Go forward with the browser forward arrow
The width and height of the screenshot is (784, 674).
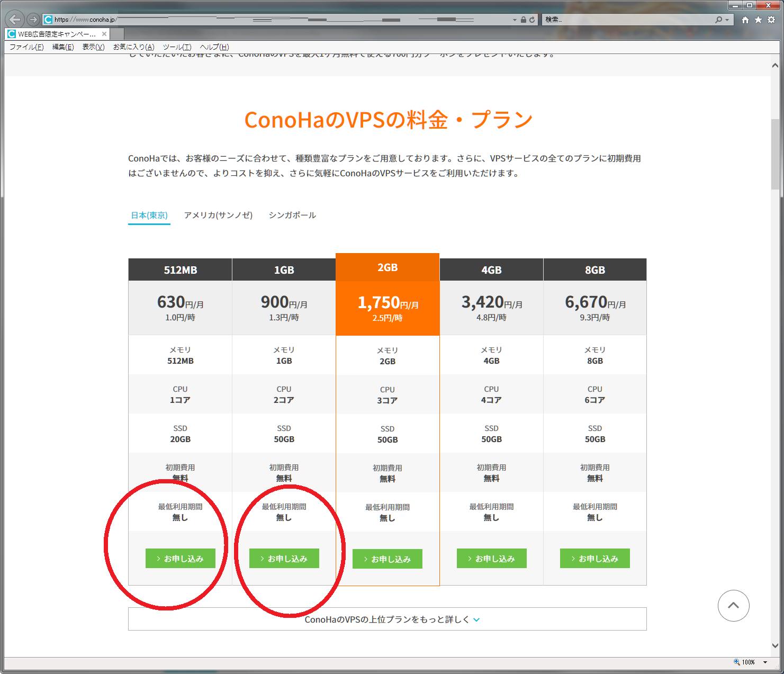[x=33, y=20]
